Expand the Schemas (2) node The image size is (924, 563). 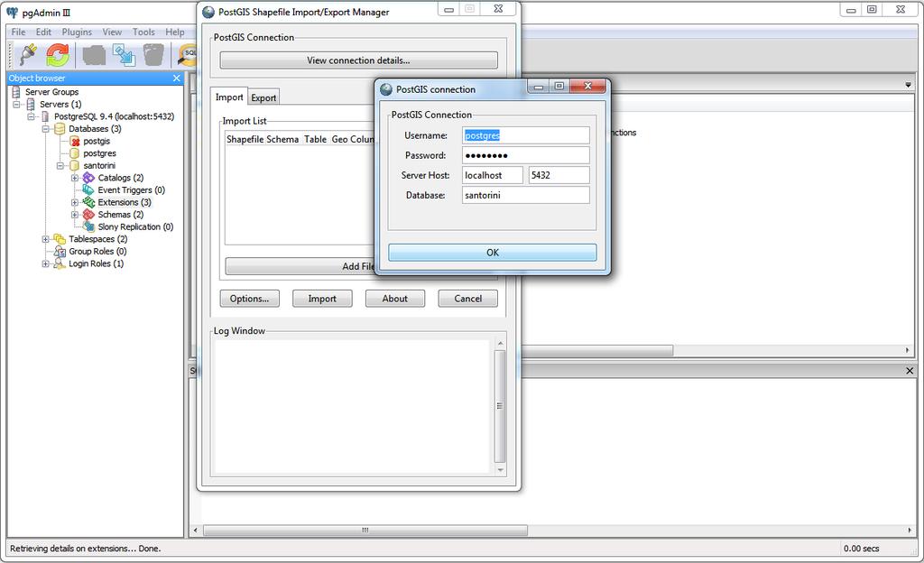click(x=74, y=215)
